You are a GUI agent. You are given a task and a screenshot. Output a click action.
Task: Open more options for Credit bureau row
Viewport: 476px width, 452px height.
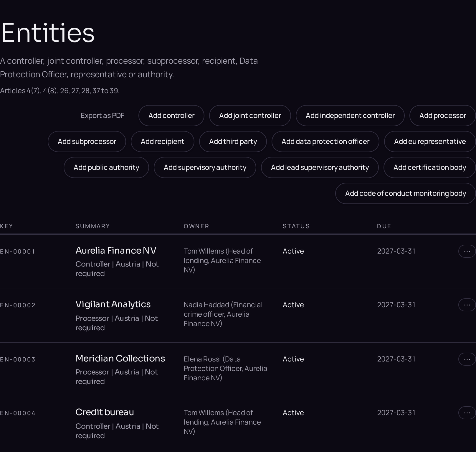[x=467, y=413]
